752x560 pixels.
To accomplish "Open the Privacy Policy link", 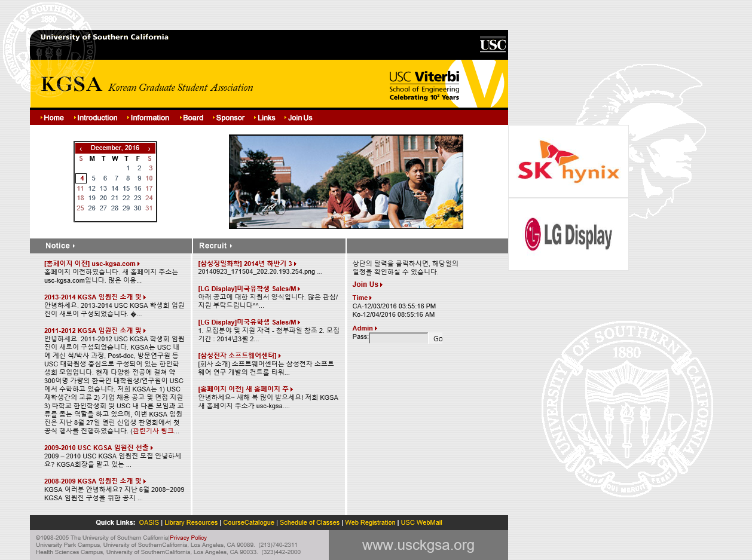I will (x=188, y=538).
